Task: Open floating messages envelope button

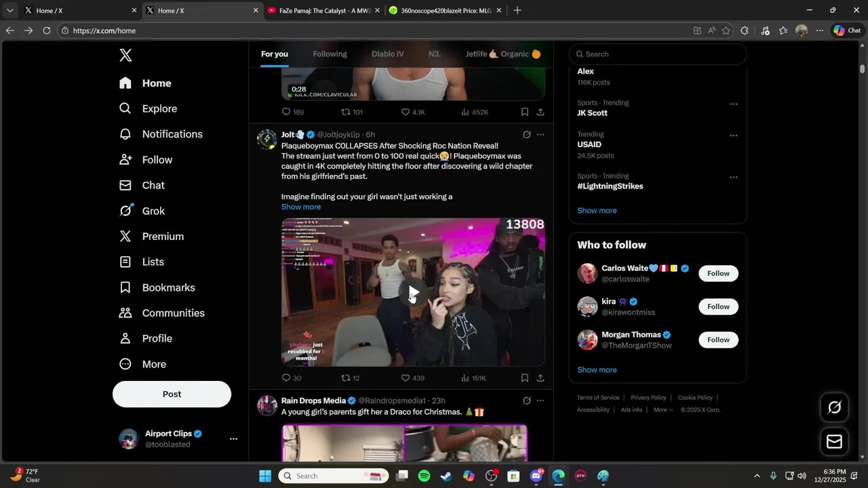Action: click(x=834, y=442)
